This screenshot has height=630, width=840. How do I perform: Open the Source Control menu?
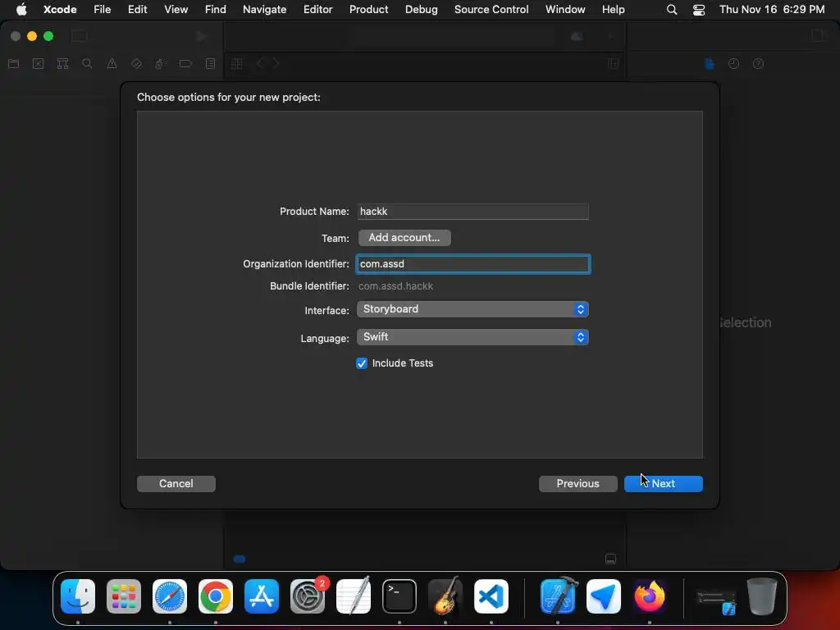pos(491,9)
